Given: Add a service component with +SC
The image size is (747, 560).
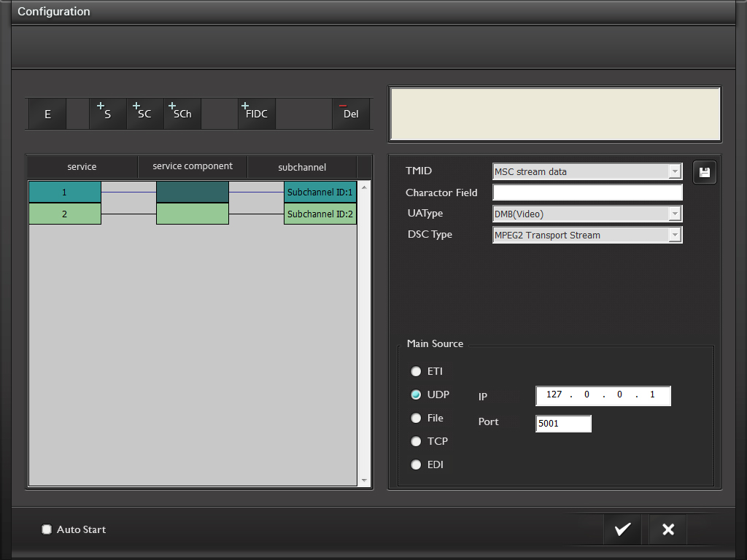Looking at the screenshot, I should tap(144, 114).
